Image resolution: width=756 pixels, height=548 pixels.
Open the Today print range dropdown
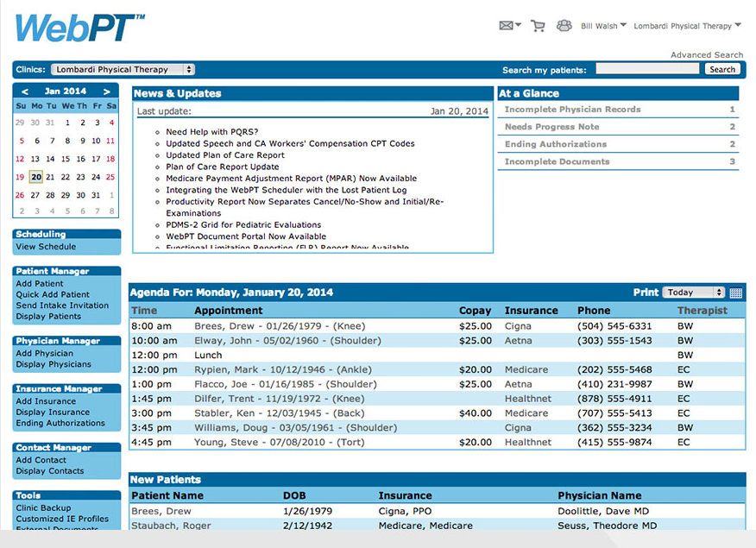694,293
